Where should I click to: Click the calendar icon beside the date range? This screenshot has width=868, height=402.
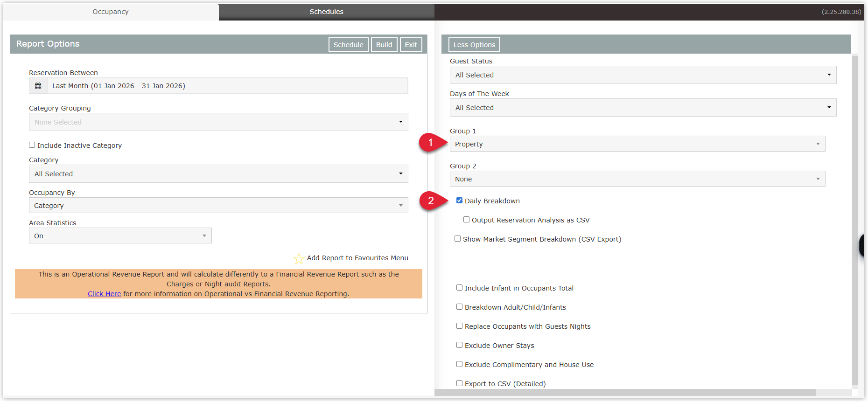(38, 86)
